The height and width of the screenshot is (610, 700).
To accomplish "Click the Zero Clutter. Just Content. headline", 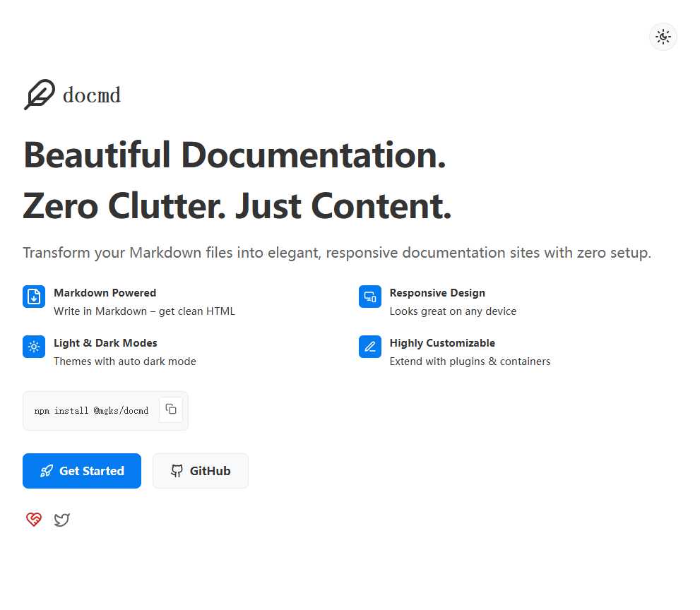I will coord(237,206).
